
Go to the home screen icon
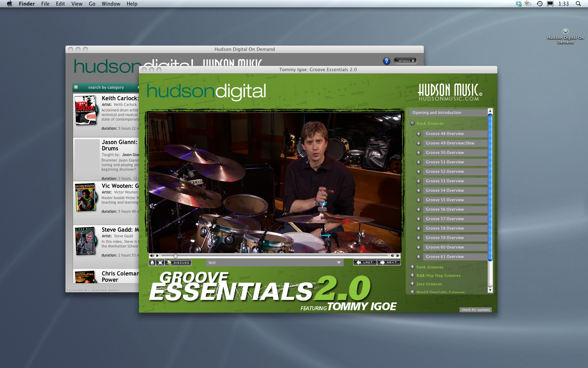coord(152,263)
